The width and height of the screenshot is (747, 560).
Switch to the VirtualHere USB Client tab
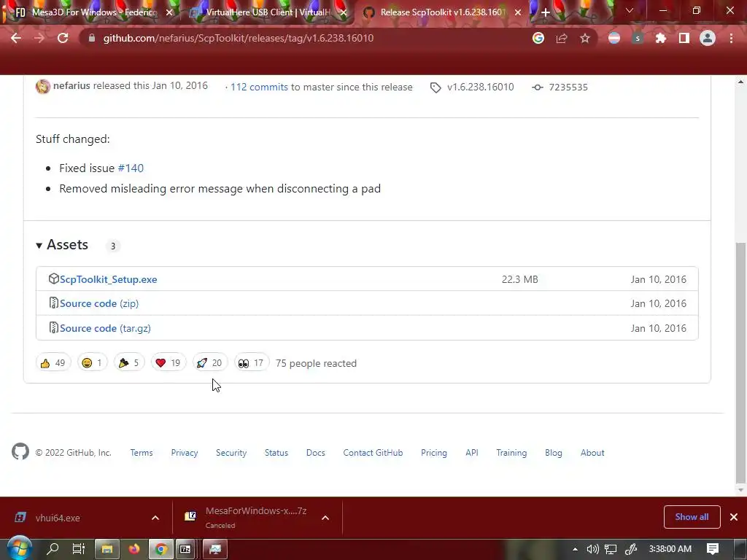tap(267, 12)
